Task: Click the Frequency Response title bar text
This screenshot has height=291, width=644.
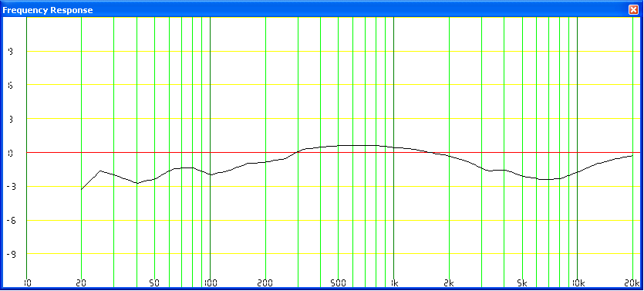Action: 48,10
